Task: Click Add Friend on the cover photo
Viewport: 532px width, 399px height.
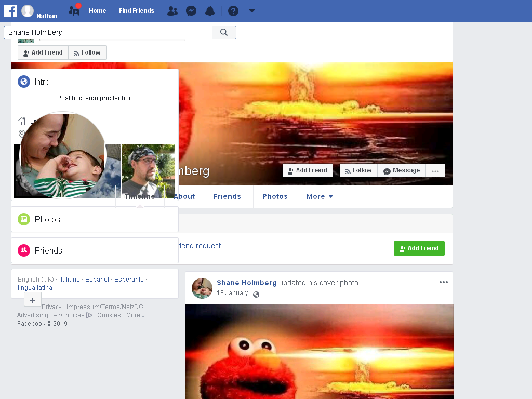Action: [x=308, y=170]
